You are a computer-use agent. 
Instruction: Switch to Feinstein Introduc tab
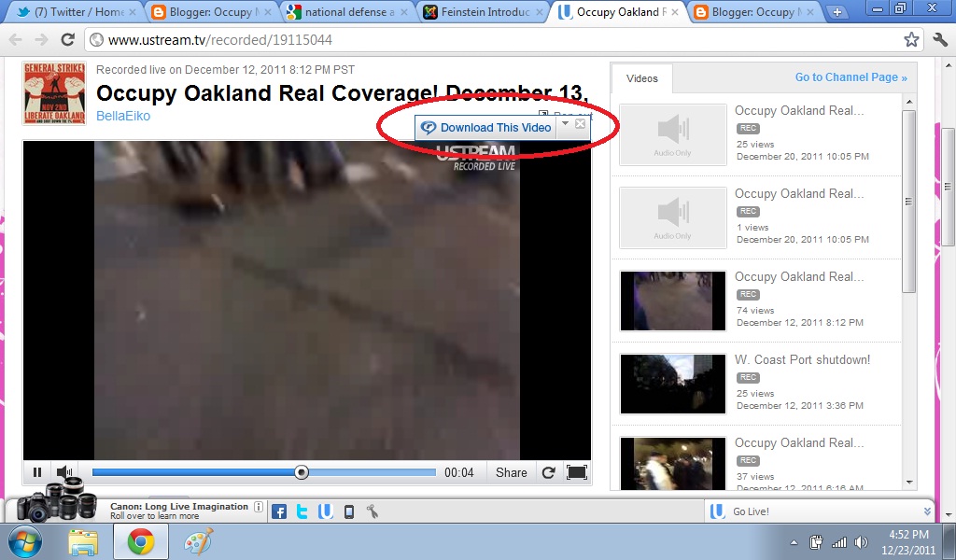click(x=484, y=11)
